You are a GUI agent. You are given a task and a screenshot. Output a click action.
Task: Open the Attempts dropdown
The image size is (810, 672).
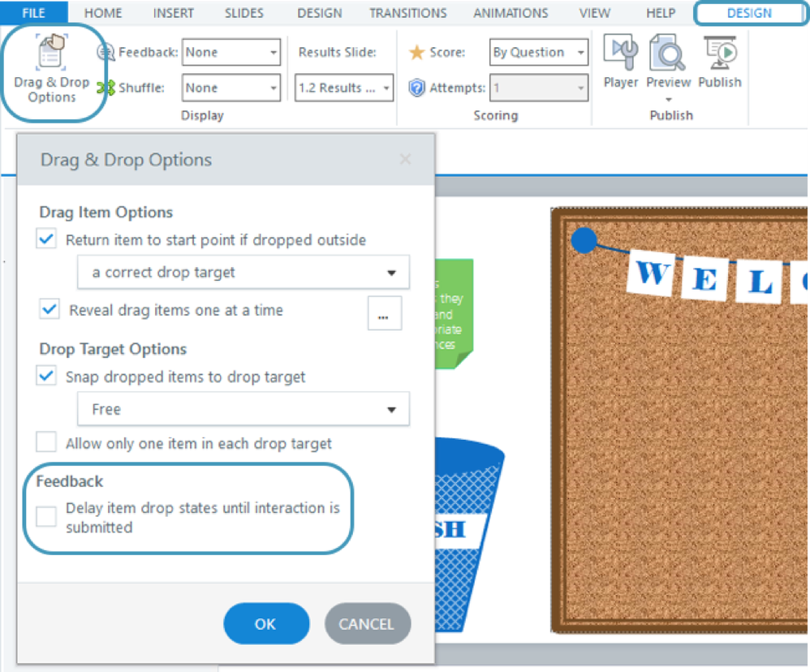tap(539, 88)
